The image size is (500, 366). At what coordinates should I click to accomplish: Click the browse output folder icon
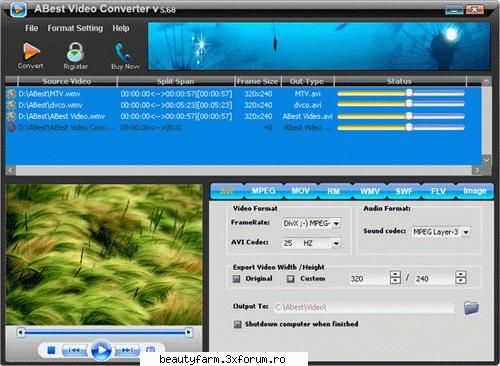(x=471, y=308)
